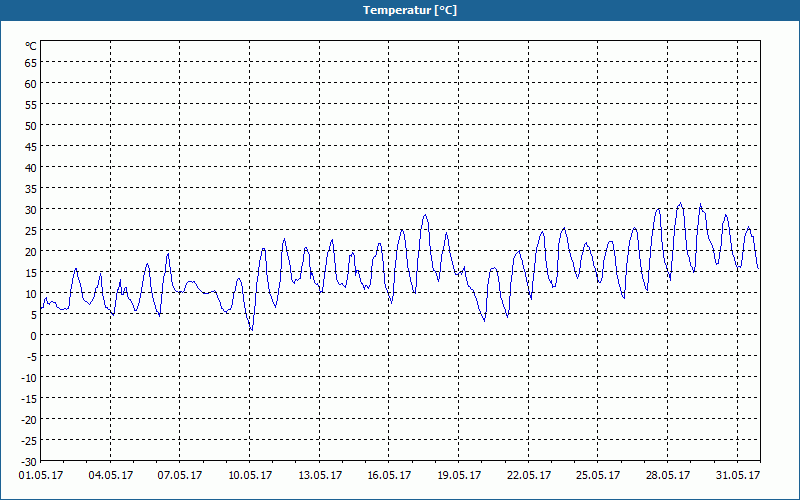
Task: Click the °C unit label on the axis
Action: click(31, 46)
